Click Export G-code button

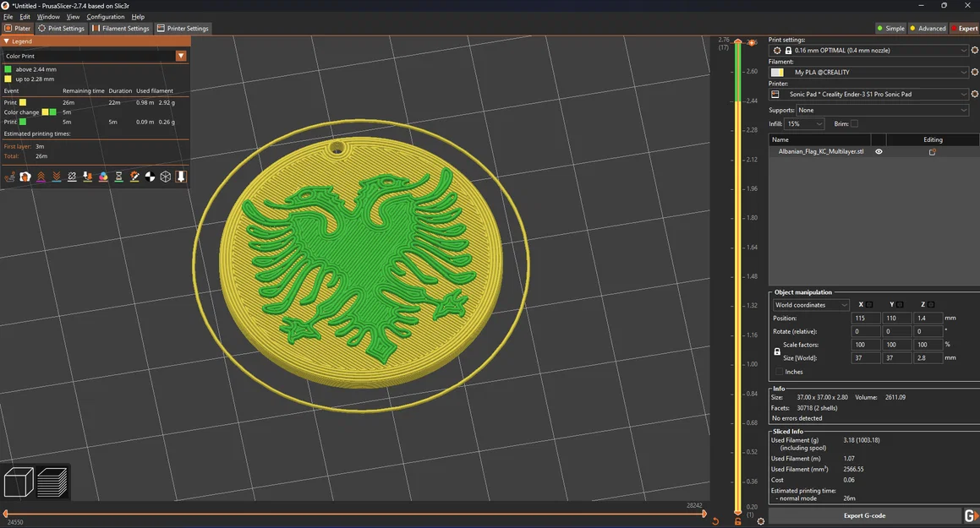pyautogui.click(x=864, y=515)
